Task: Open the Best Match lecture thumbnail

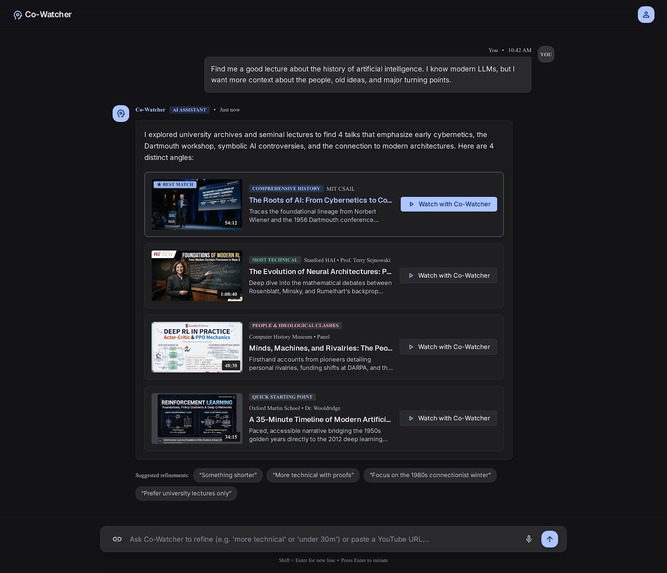Action: click(x=197, y=204)
